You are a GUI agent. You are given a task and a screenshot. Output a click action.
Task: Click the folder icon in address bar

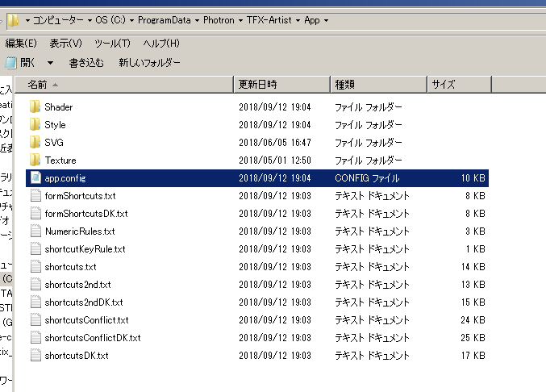(x=13, y=20)
